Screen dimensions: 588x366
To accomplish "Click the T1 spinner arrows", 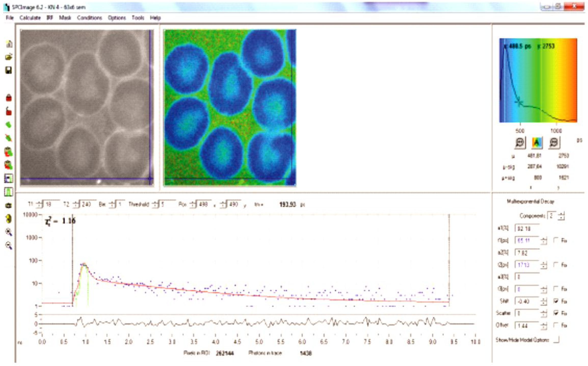I will 40,204.
